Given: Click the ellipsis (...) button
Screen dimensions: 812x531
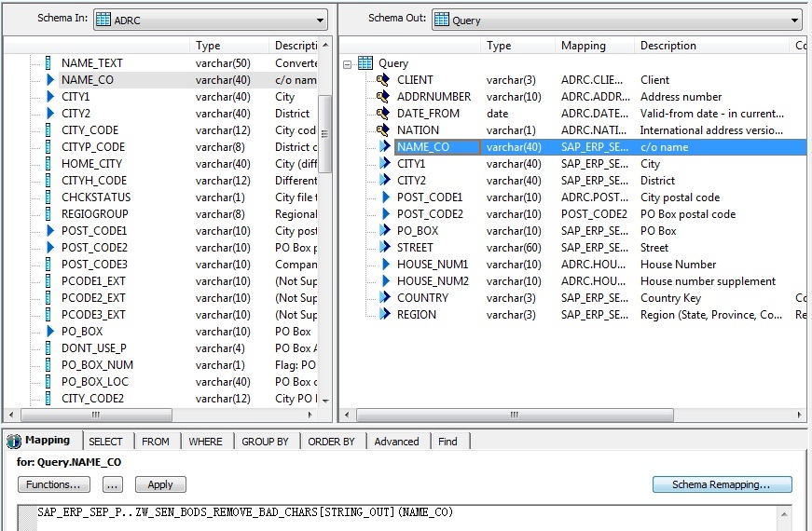Looking at the screenshot, I should point(113,484).
